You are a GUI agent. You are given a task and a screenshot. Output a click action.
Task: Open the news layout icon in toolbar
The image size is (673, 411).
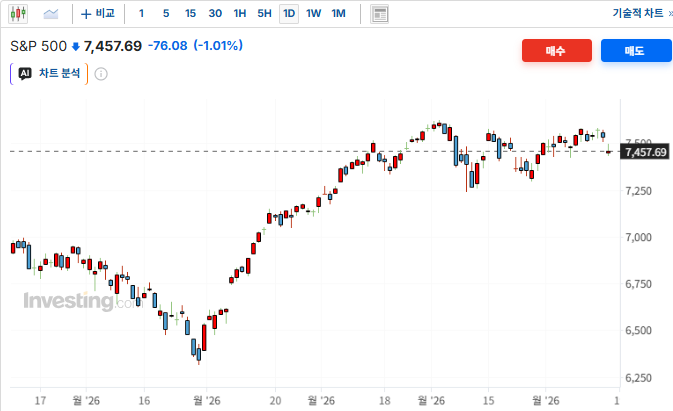379,14
